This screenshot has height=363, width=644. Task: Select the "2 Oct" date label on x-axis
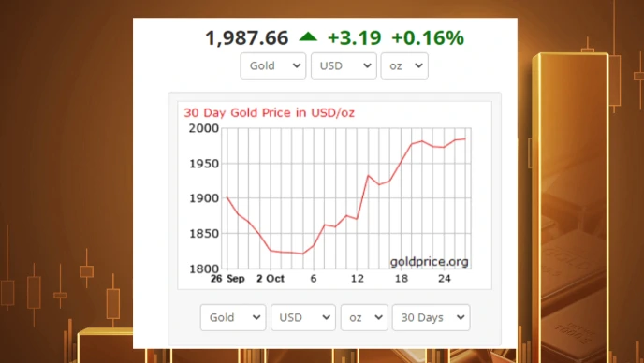tap(271, 279)
